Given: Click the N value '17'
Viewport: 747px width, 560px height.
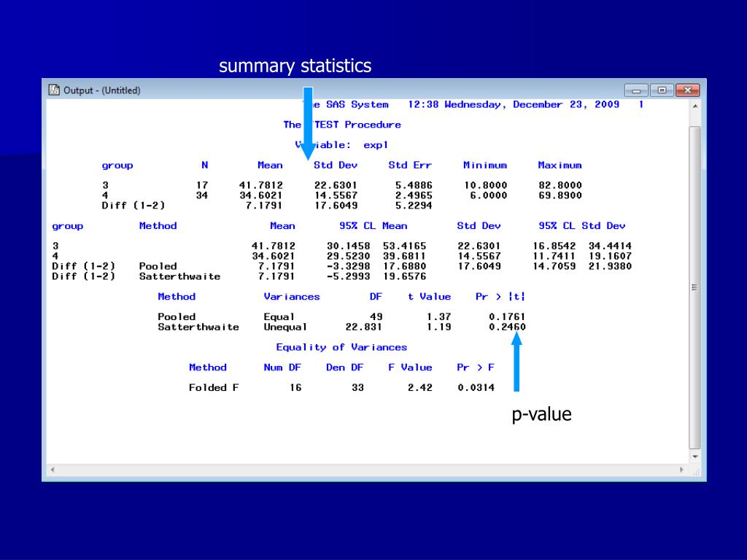Looking at the screenshot, I should pyautogui.click(x=202, y=185).
